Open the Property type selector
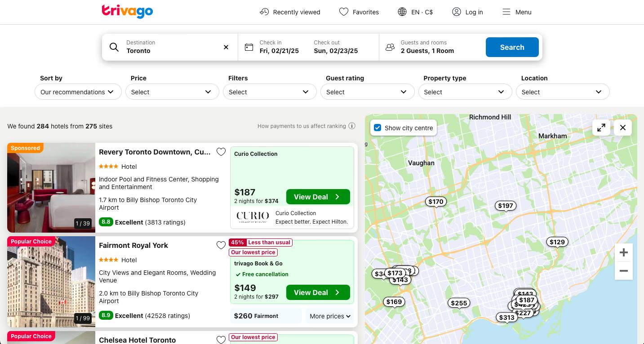This screenshot has height=344, width=644. [x=465, y=92]
